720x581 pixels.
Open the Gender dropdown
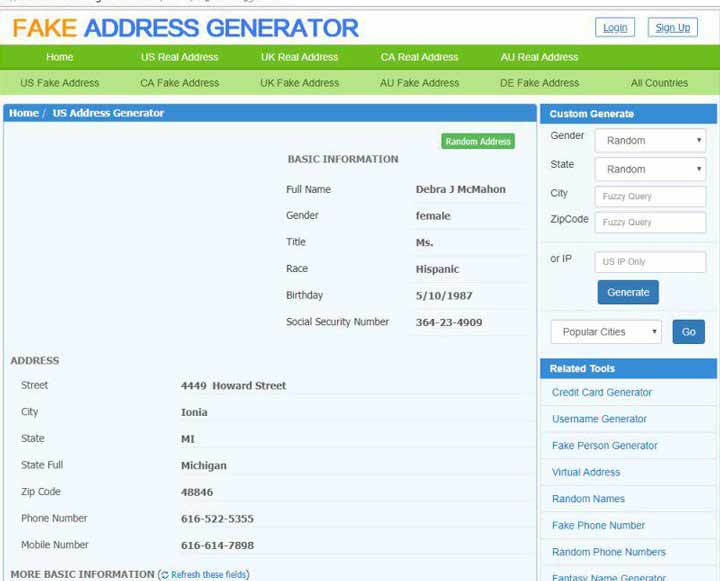click(x=650, y=141)
